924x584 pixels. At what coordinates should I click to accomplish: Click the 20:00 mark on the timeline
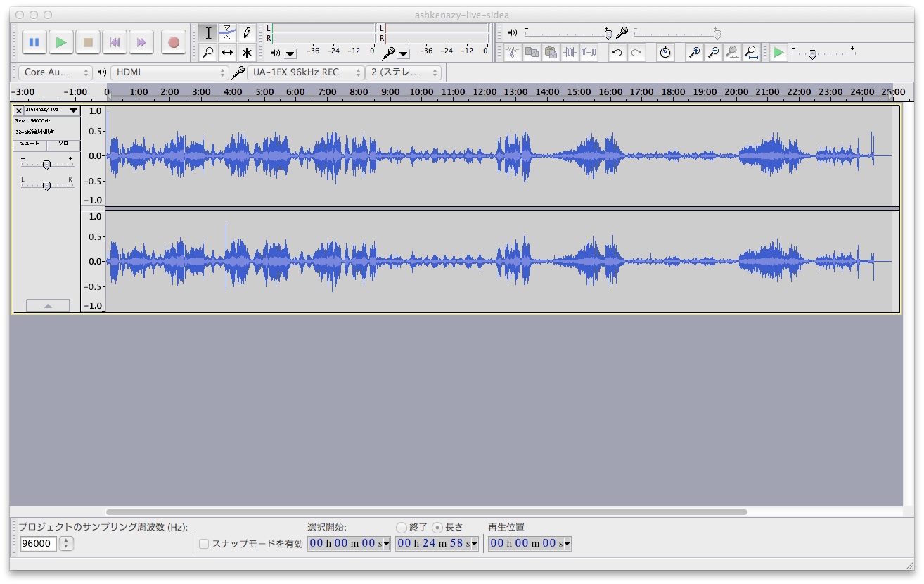pyautogui.click(x=736, y=92)
